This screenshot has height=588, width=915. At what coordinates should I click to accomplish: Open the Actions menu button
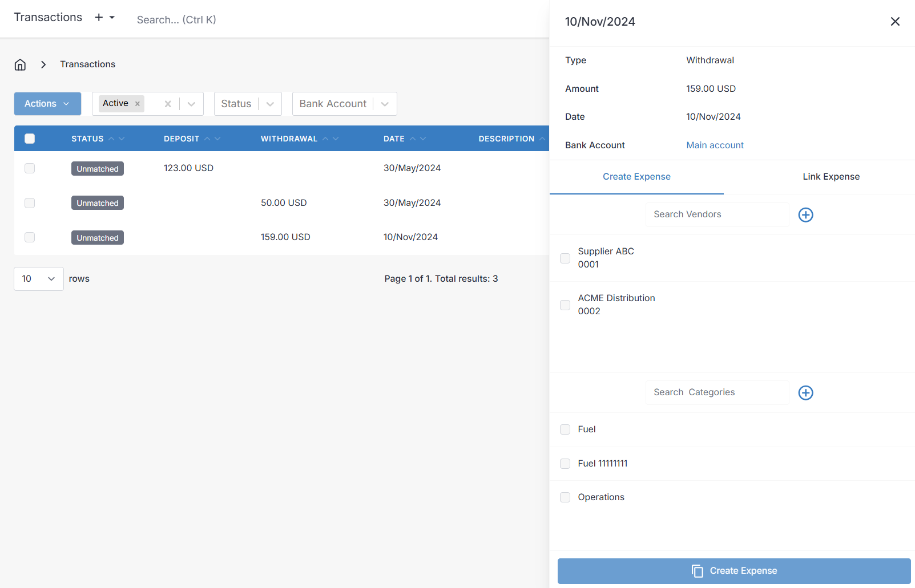47,104
